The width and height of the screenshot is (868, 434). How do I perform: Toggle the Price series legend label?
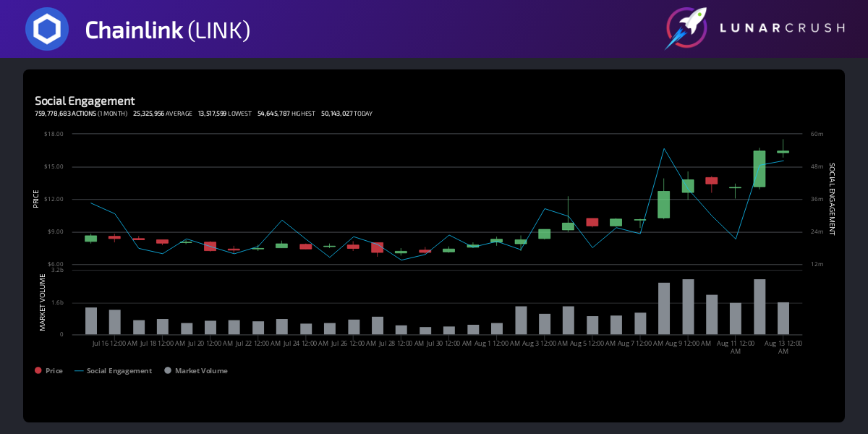[x=54, y=370]
